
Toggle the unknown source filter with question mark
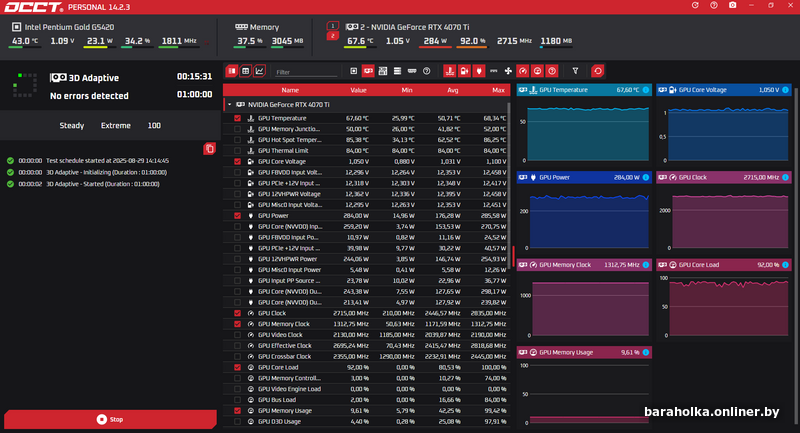427,71
